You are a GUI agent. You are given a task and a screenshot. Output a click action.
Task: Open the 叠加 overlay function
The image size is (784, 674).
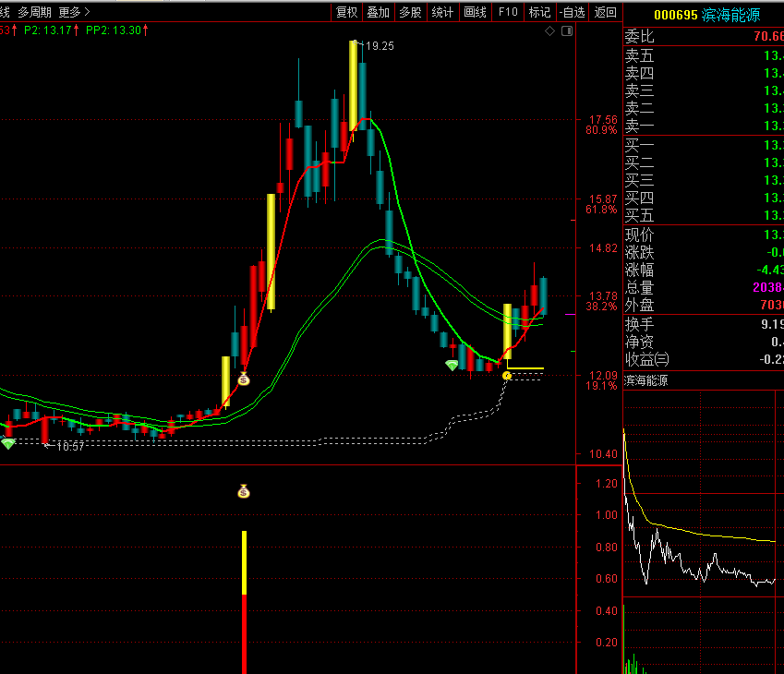pos(379,12)
